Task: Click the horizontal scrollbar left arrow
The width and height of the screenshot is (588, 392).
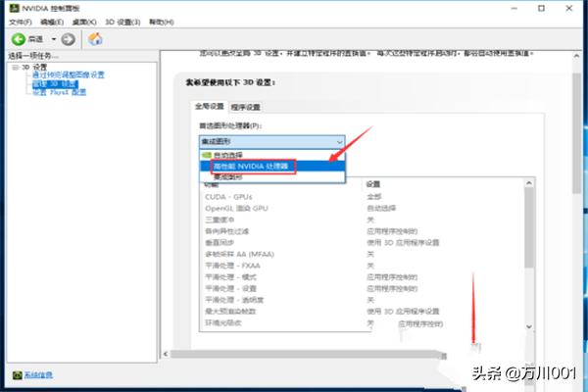Action: (x=166, y=354)
